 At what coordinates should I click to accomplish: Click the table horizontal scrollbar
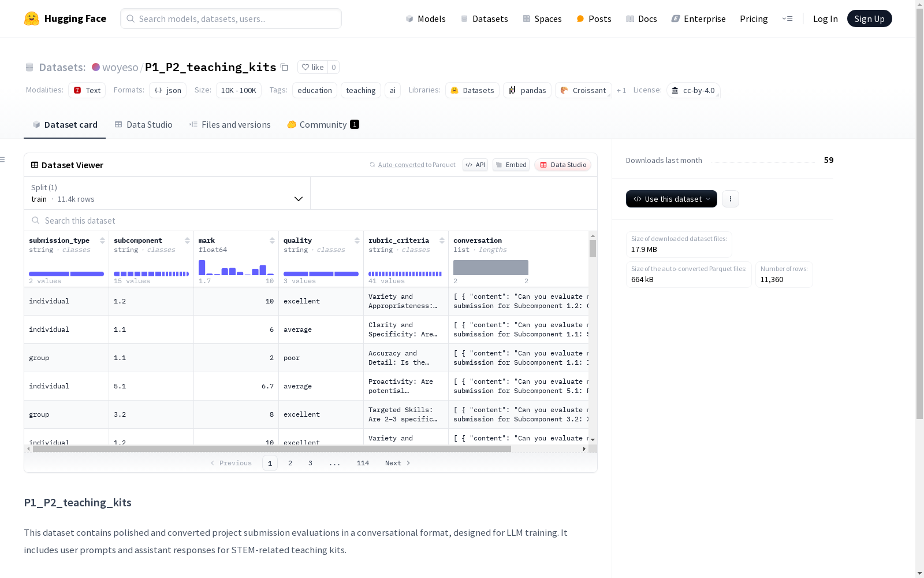pos(272,449)
